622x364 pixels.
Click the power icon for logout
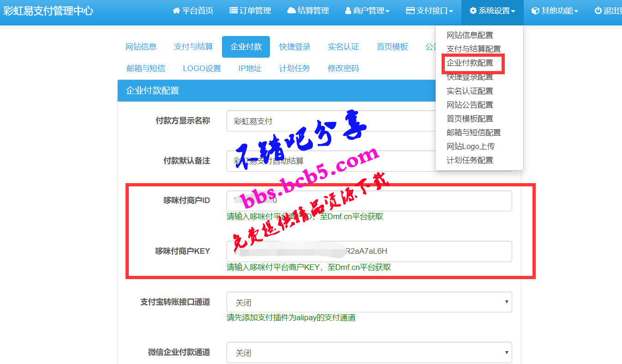(x=598, y=11)
